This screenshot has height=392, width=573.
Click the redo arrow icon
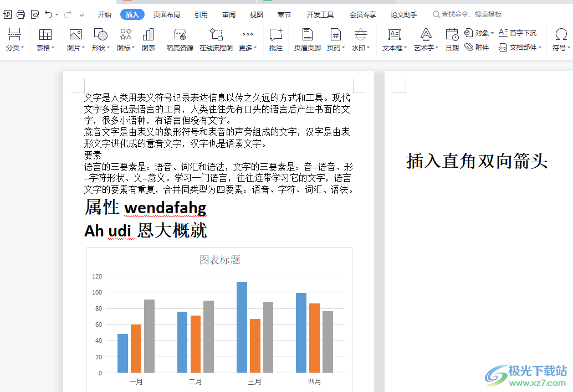click(x=68, y=14)
